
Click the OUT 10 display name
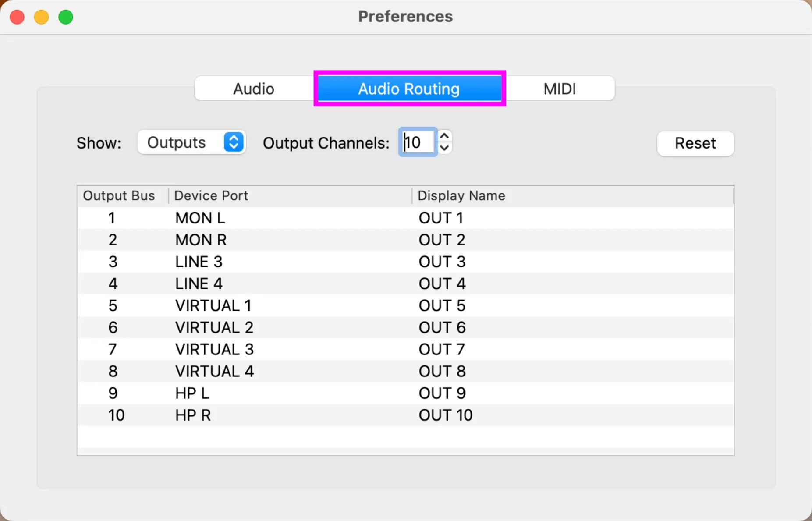(x=445, y=415)
